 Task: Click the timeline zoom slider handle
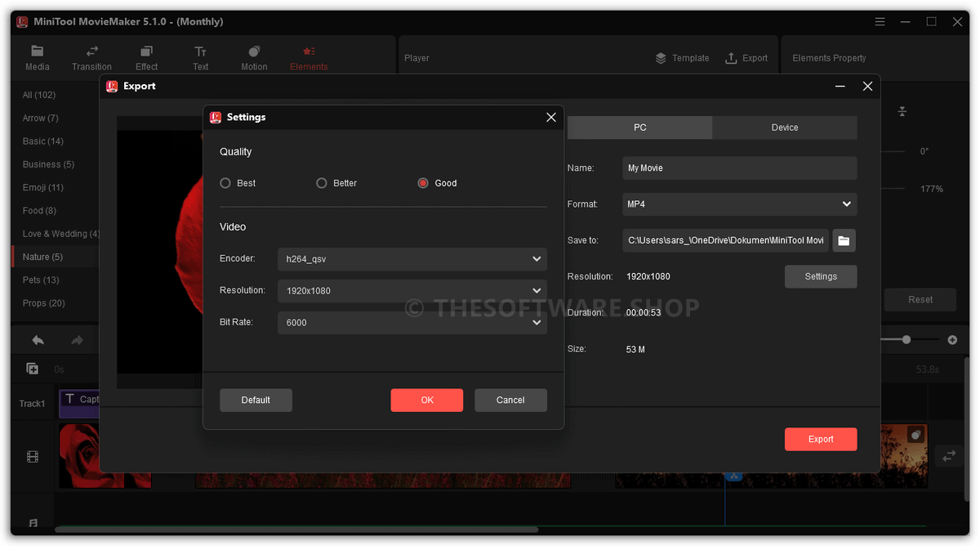[906, 339]
